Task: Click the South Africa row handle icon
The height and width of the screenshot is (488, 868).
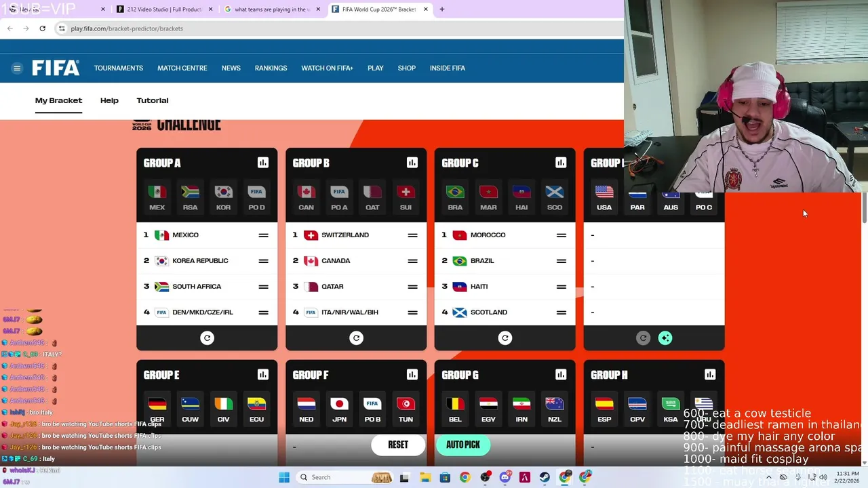Action: click(263, 287)
